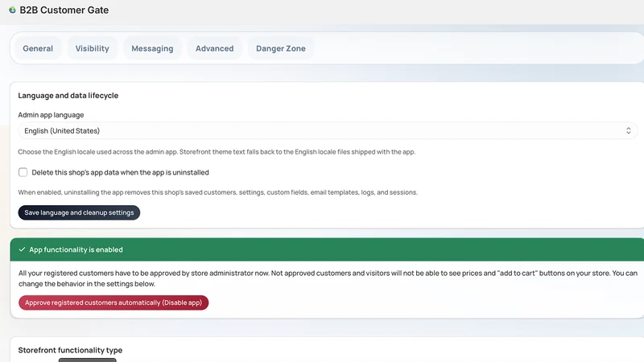Switch to the Visibility tab
Image resolution: width=644 pixels, height=362 pixels.
point(92,48)
